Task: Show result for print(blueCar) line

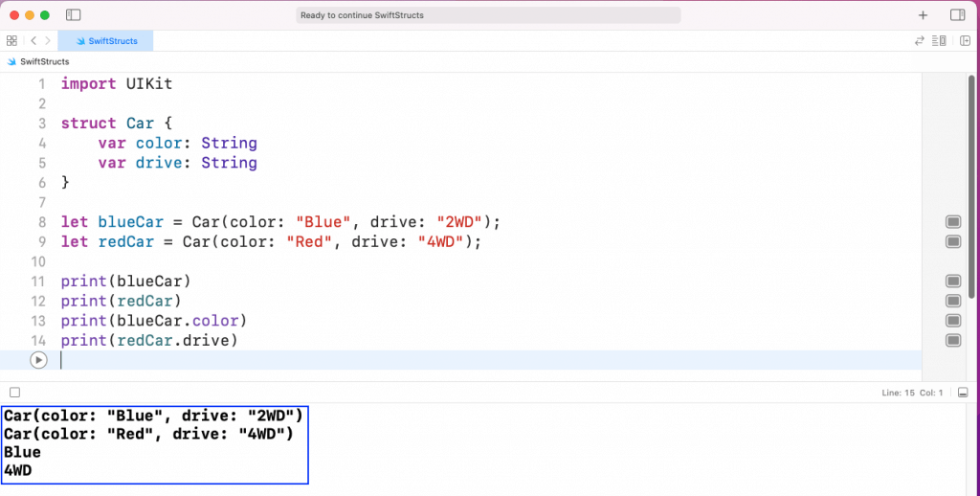Action: click(952, 282)
